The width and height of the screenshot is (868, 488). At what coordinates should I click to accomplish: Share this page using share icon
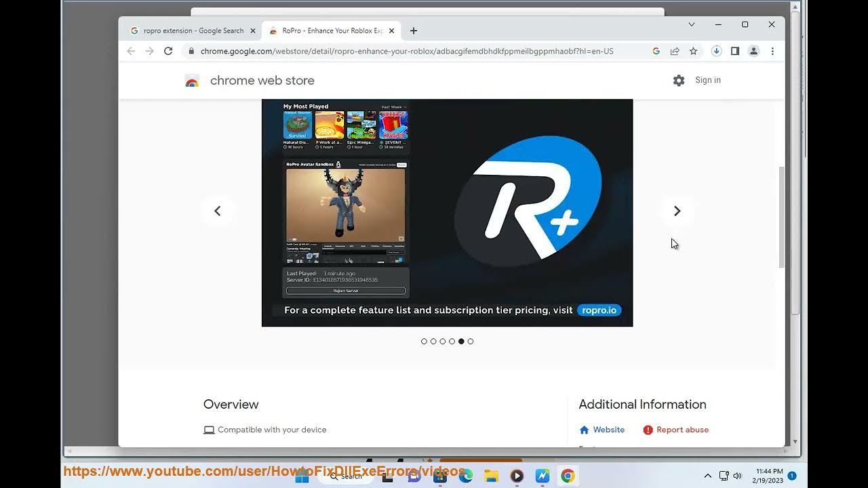[675, 51]
